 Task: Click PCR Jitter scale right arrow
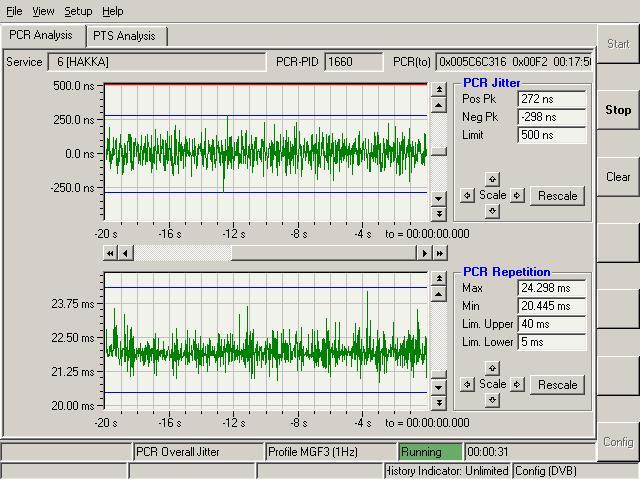[x=517, y=195]
